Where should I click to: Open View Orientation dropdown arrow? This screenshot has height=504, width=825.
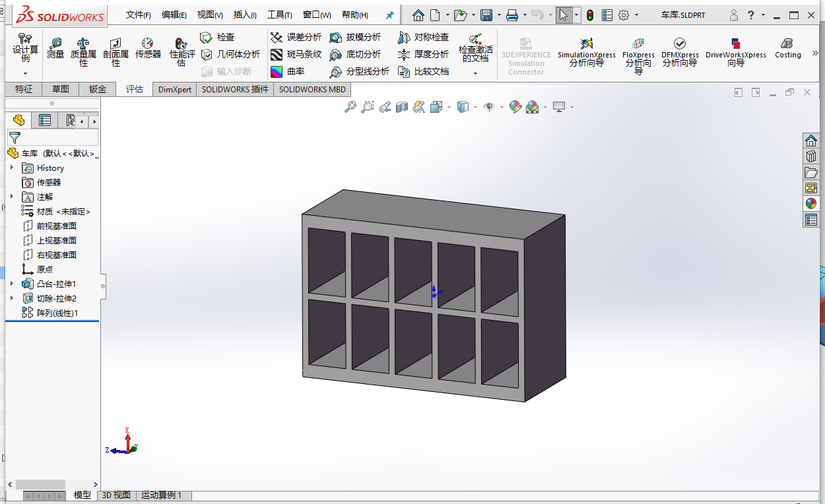point(449,107)
